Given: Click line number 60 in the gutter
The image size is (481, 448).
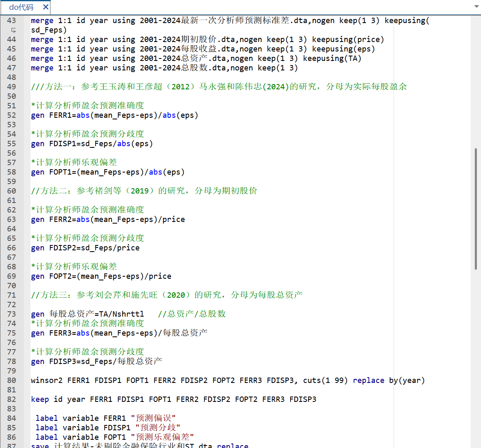Looking at the screenshot, I should pos(12,191).
